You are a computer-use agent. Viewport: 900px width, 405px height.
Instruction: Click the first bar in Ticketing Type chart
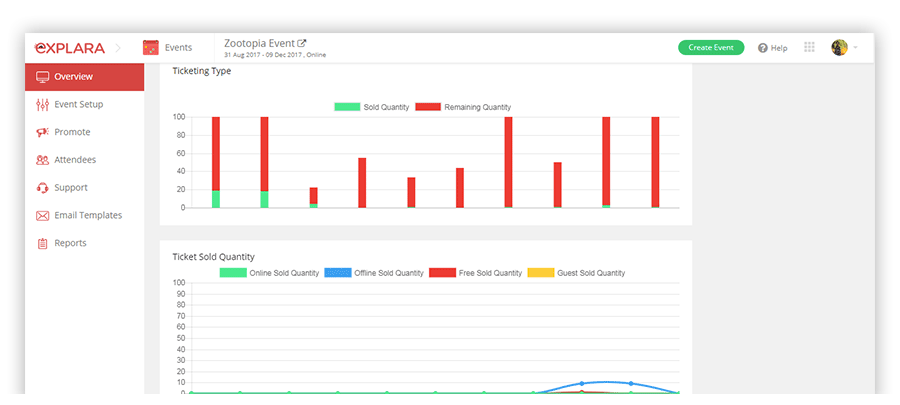[216, 162]
